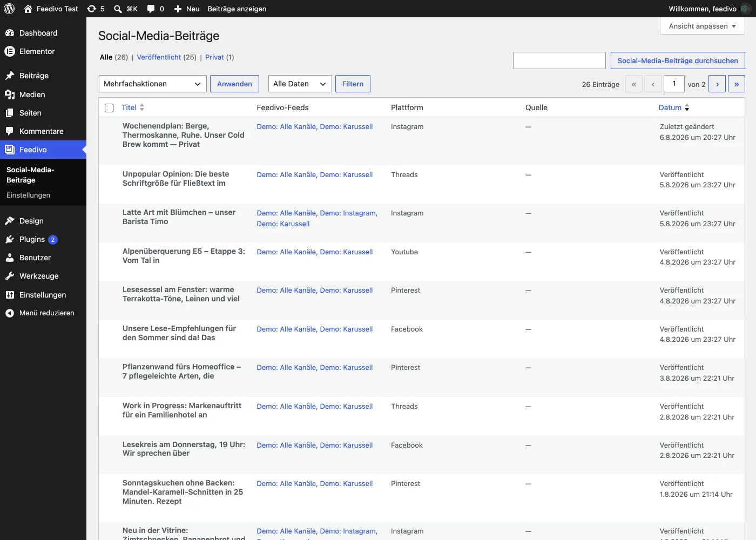Click the pin icon for Beiträge

pos(10,76)
